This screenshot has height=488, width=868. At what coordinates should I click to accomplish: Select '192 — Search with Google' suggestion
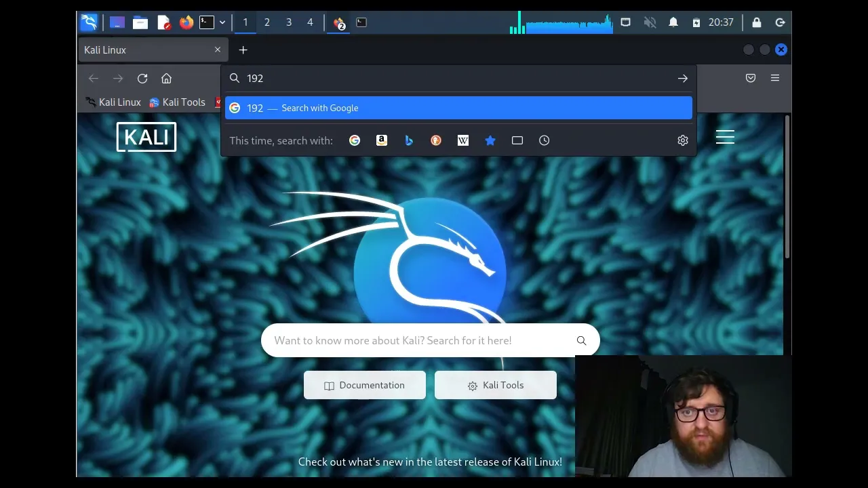(x=458, y=108)
